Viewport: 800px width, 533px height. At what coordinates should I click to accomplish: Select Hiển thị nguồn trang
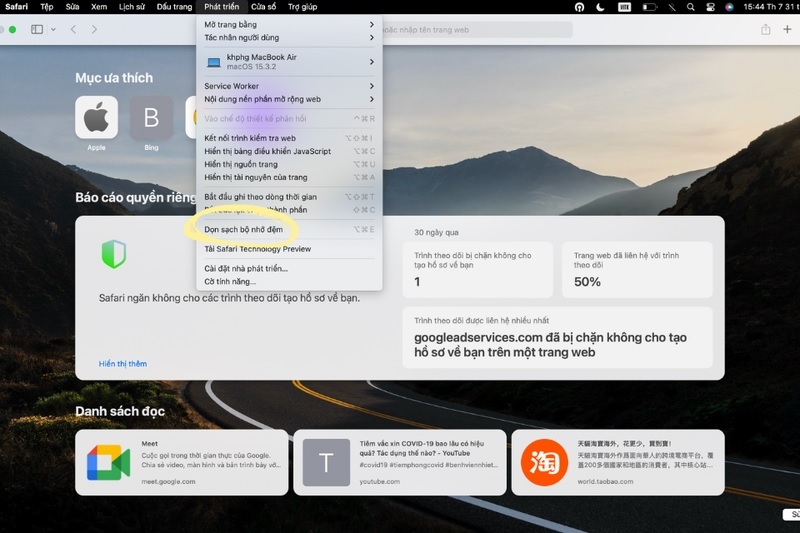289,164
